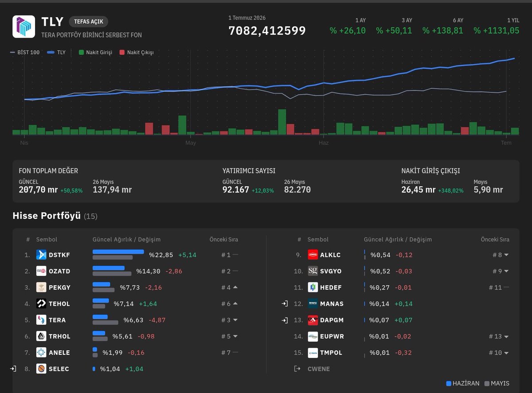Click the rank-down arrow next to ALKLC #8
The image size is (532, 393).
coord(506,255)
